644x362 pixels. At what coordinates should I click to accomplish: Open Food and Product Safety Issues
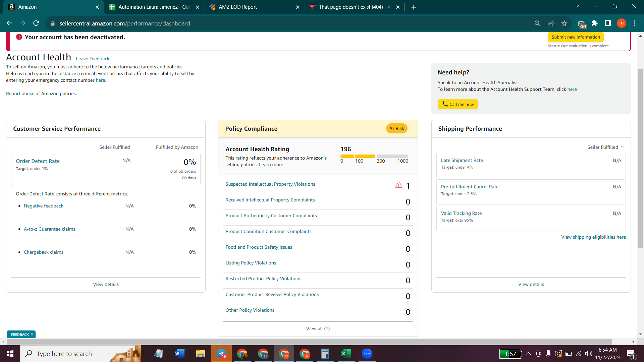point(259,247)
